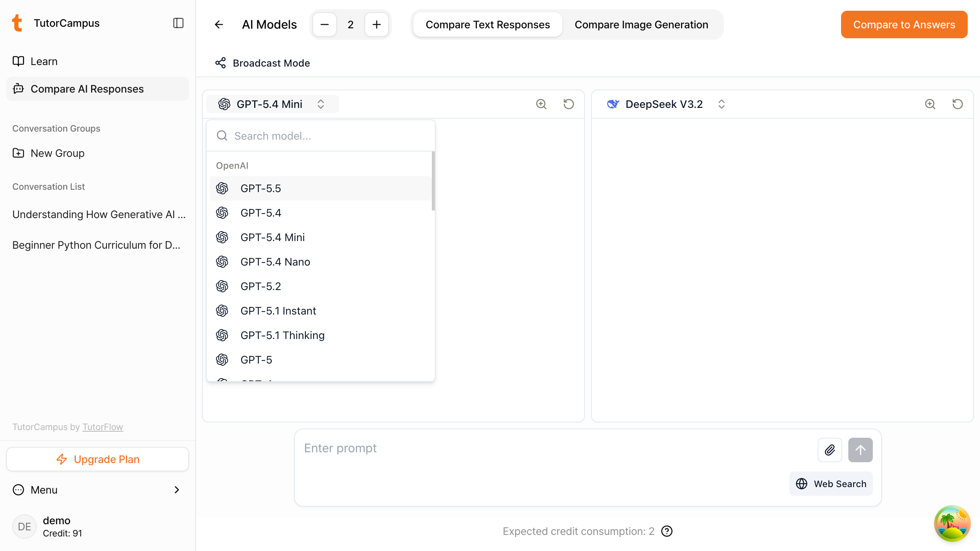Viewport: 980px width, 551px height.
Task: Open credit consumption help icon
Action: [667, 531]
